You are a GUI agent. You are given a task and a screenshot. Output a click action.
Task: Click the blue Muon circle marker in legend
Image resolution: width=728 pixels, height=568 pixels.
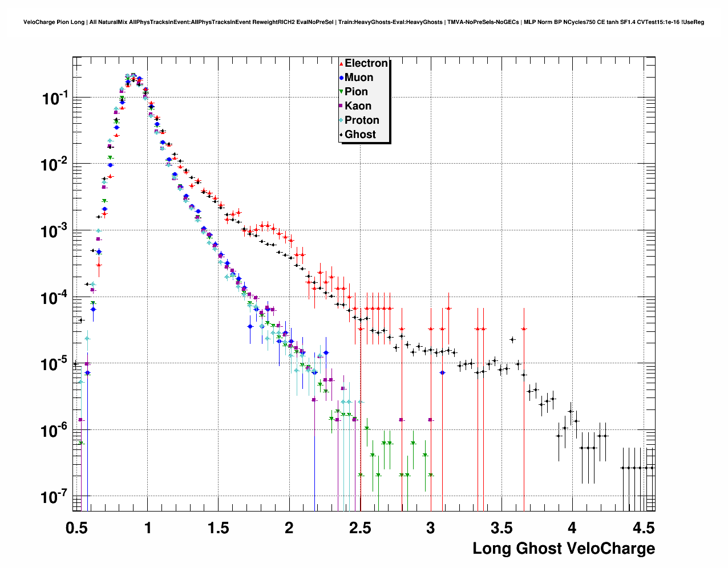tap(341, 78)
